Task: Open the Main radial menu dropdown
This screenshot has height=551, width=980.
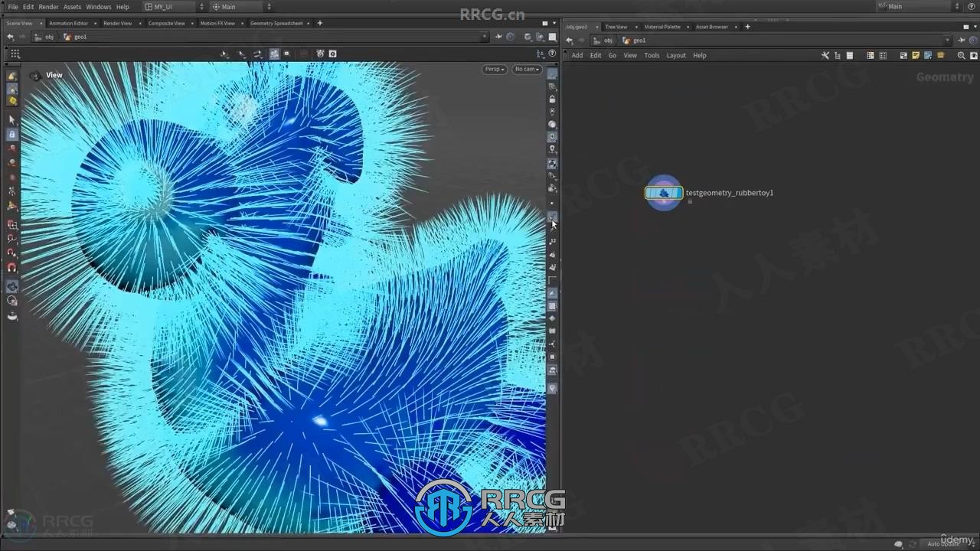Action: pyautogui.click(x=240, y=6)
